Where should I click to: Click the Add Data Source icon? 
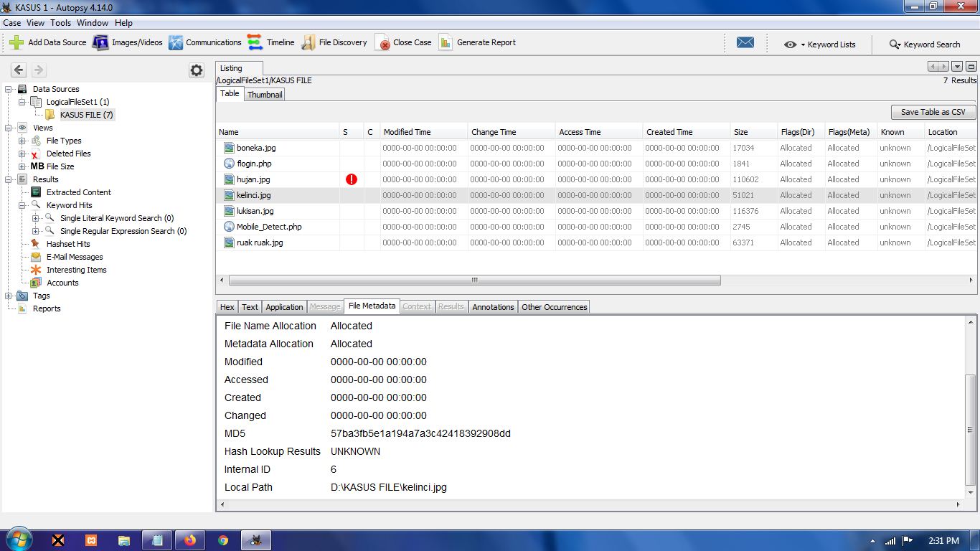[17, 43]
